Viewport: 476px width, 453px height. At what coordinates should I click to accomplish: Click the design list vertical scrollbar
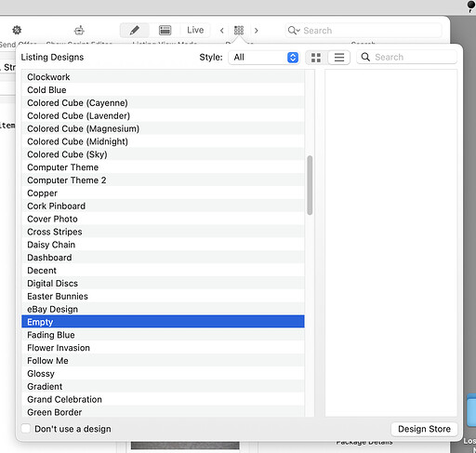310,185
